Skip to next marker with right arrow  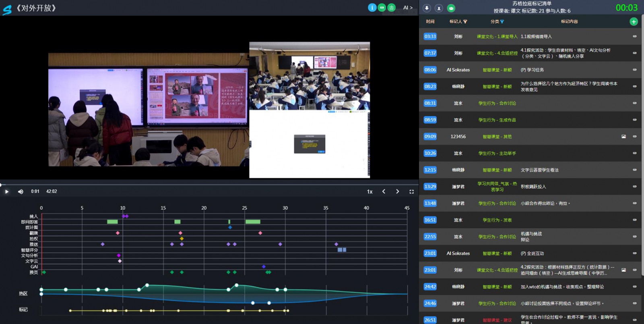click(397, 192)
